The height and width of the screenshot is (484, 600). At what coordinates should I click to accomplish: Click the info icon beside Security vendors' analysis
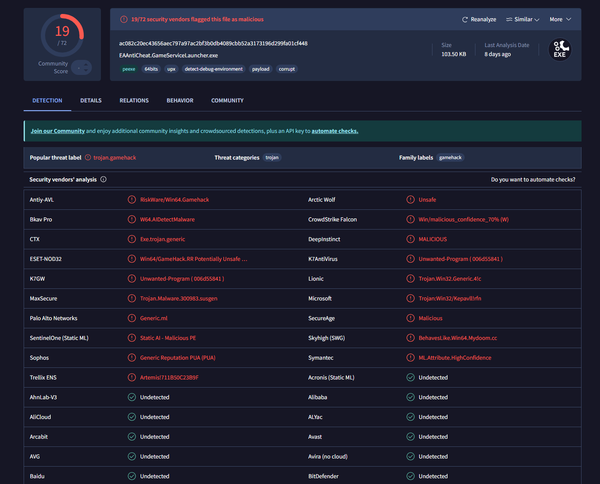103,179
